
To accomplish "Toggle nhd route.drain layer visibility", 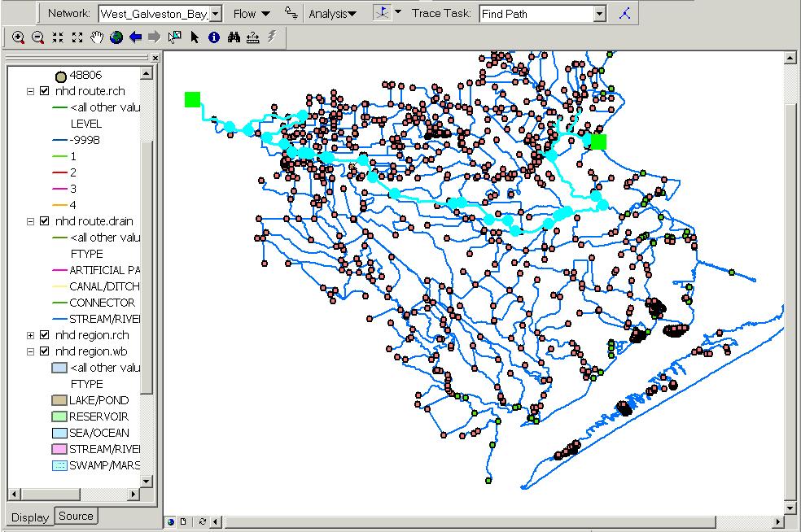I will (45, 221).
